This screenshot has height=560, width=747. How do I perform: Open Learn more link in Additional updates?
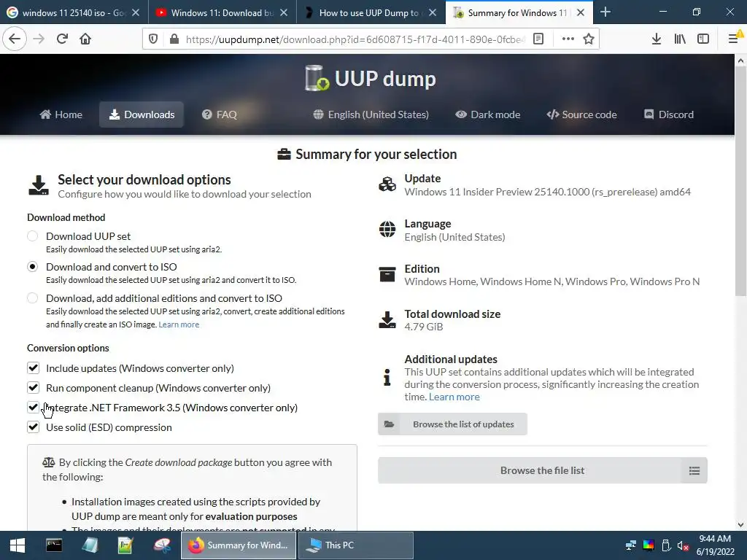(x=454, y=397)
